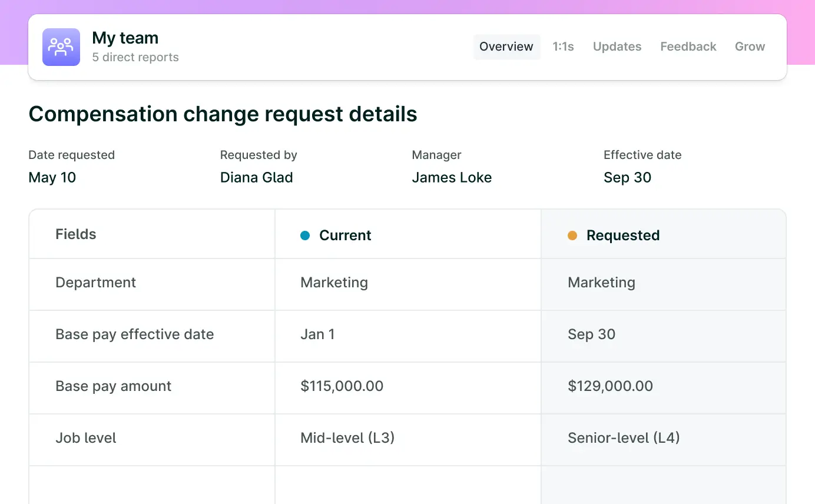Click the orange Requested indicator dot
This screenshot has height=504, width=815.
point(572,236)
